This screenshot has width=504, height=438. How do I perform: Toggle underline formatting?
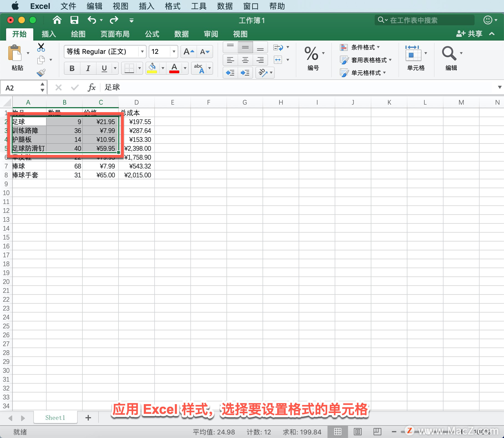tap(104, 68)
